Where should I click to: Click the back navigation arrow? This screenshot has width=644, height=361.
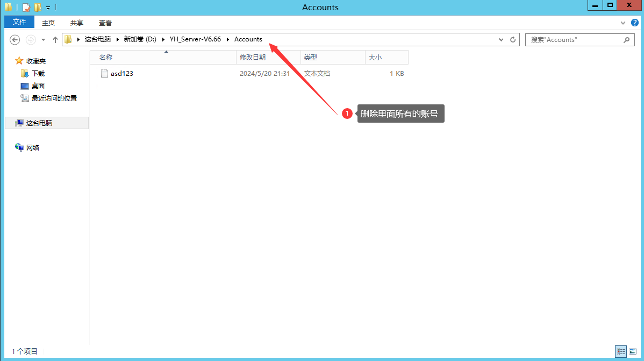(x=15, y=40)
